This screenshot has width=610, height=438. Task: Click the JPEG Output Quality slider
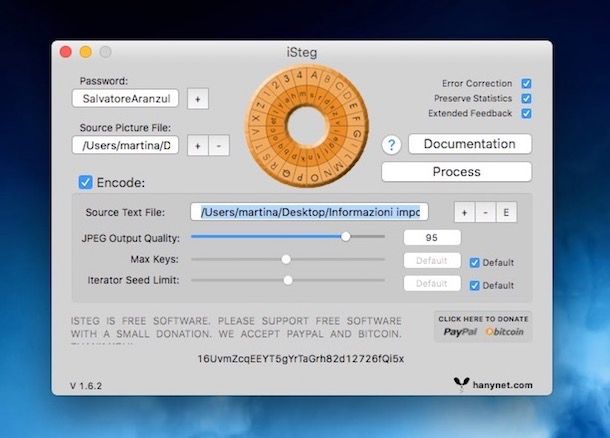[287, 237]
